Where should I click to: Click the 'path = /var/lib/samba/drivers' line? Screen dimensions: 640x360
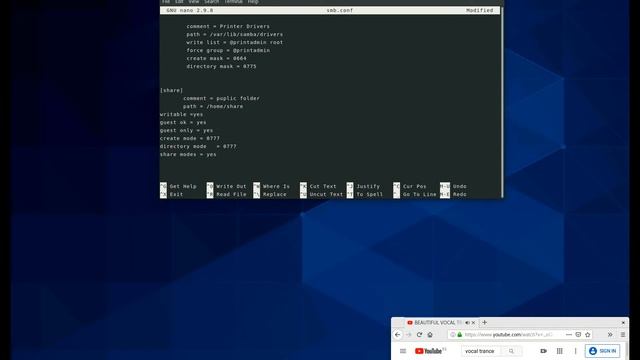pos(235,34)
